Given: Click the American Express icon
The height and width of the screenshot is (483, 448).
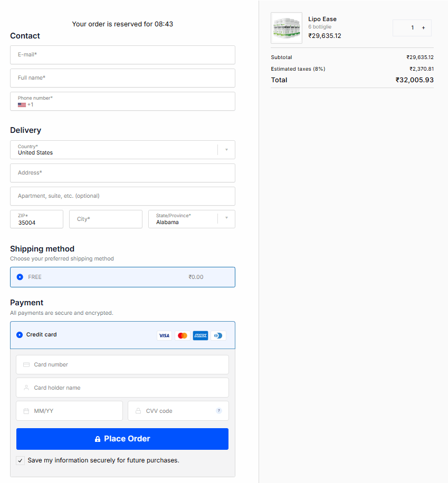Looking at the screenshot, I should click(201, 335).
